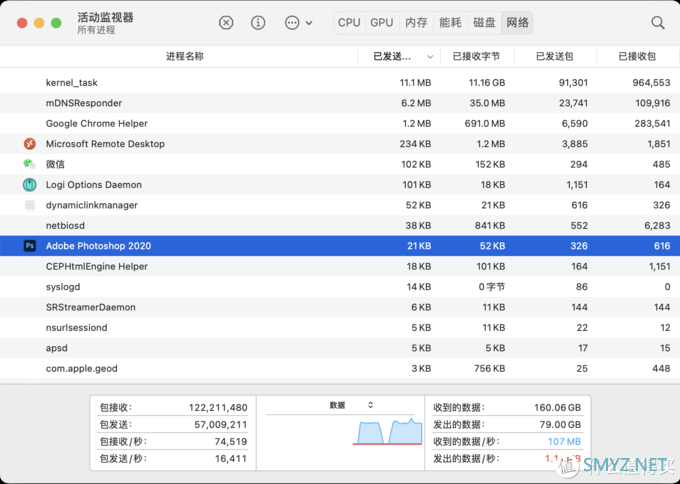680x484 pixels.
Task: Click the Photoshop Ps icon
Action: tap(29, 246)
